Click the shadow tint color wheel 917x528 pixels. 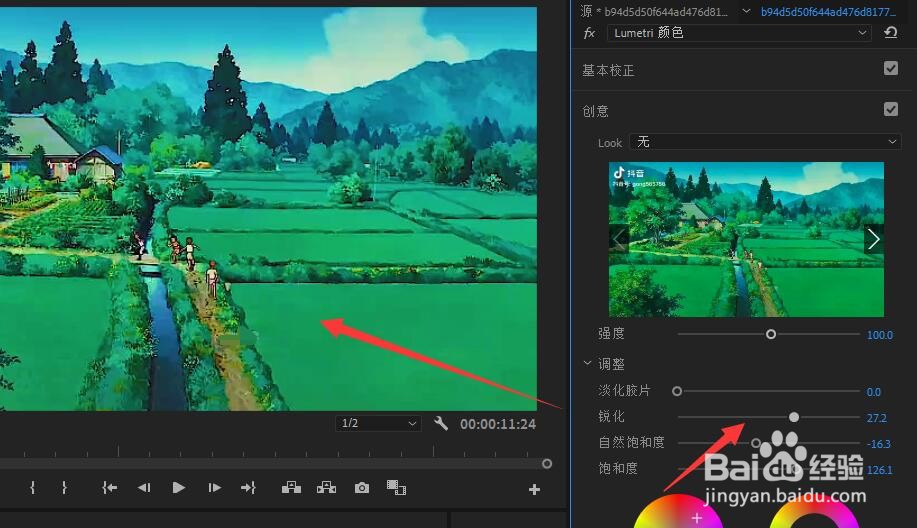pyautogui.click(x=678, y=513)
